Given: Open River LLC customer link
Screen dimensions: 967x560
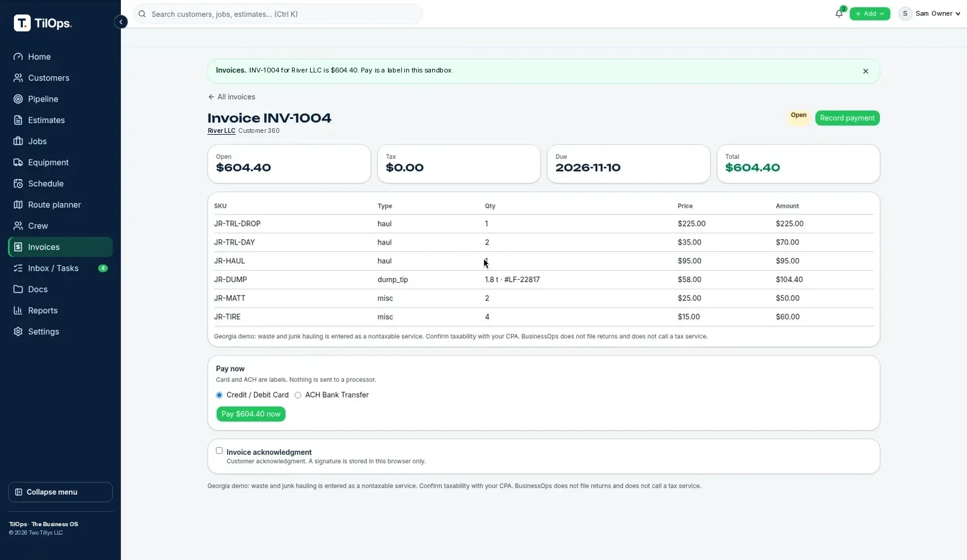Looking at the screenshot, I should (221, 130).
